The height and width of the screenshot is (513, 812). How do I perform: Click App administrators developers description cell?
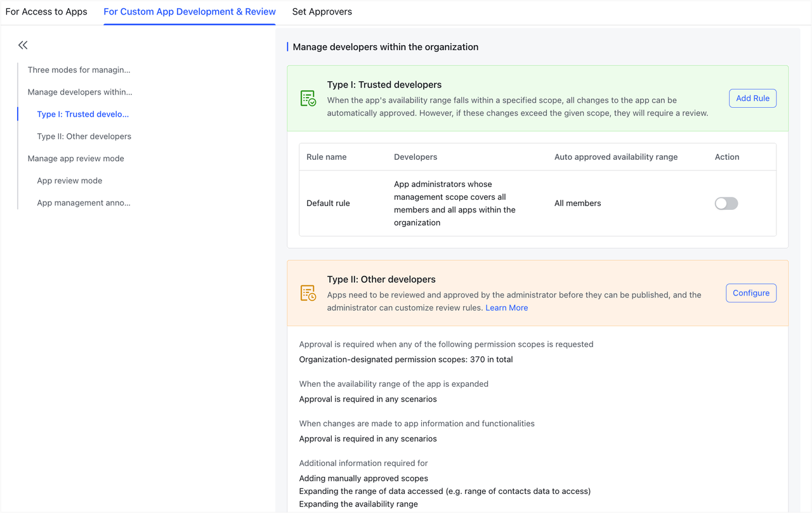(455, 204)
